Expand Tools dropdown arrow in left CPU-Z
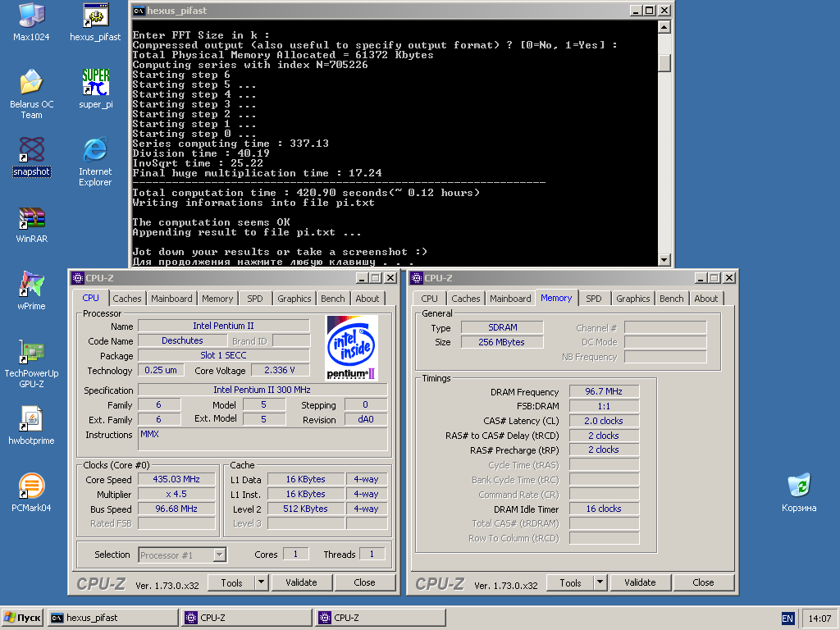 (x=261, y=582)
